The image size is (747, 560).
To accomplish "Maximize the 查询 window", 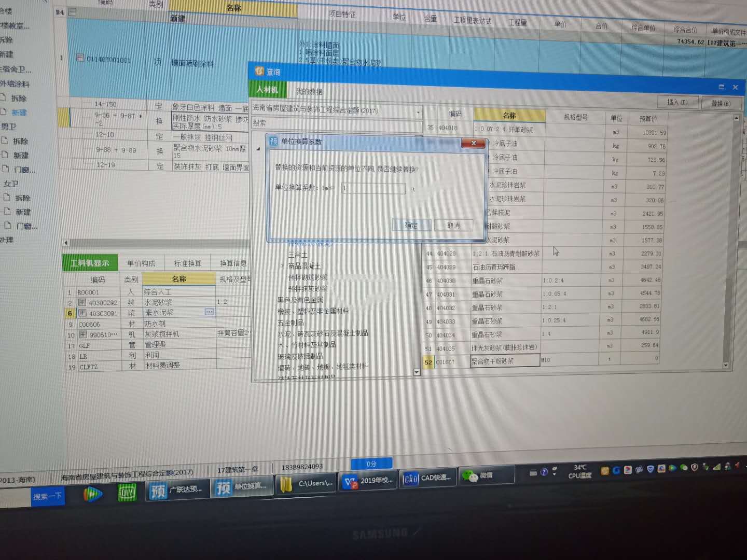I will tap(721, 87).
